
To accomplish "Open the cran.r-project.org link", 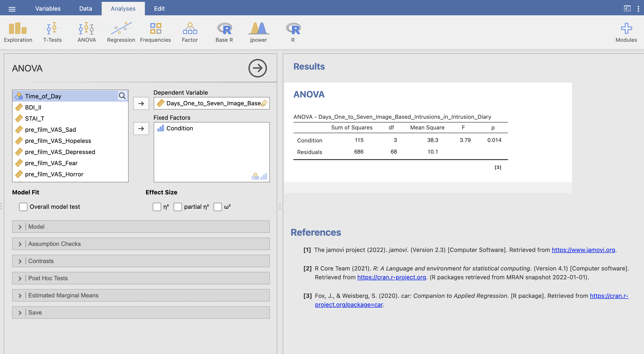I will click(x=391, y=277).
